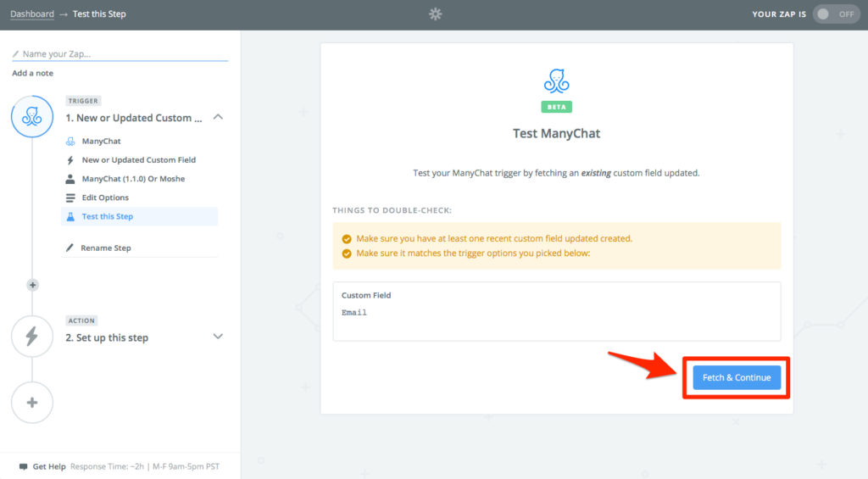Expand the action step with down chevron
Screen dimensions: 868x479
pos(218,337)
